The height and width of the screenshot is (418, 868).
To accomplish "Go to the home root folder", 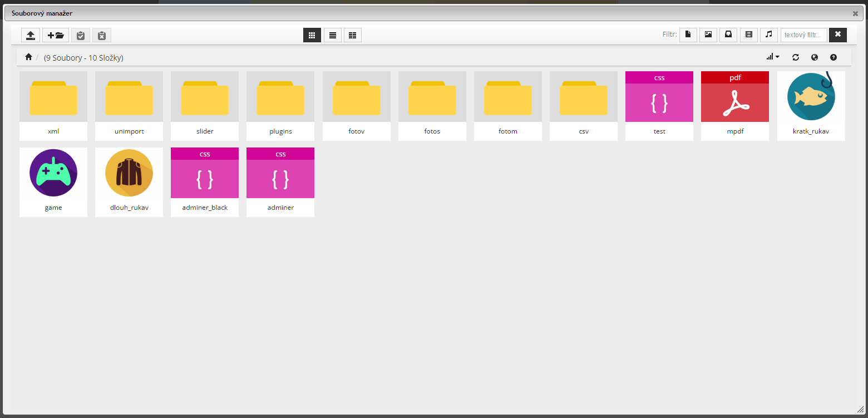I will [28, 57].
